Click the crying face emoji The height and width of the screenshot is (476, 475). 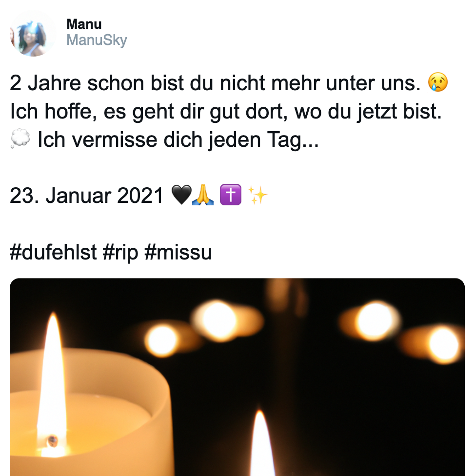point(437,82)
